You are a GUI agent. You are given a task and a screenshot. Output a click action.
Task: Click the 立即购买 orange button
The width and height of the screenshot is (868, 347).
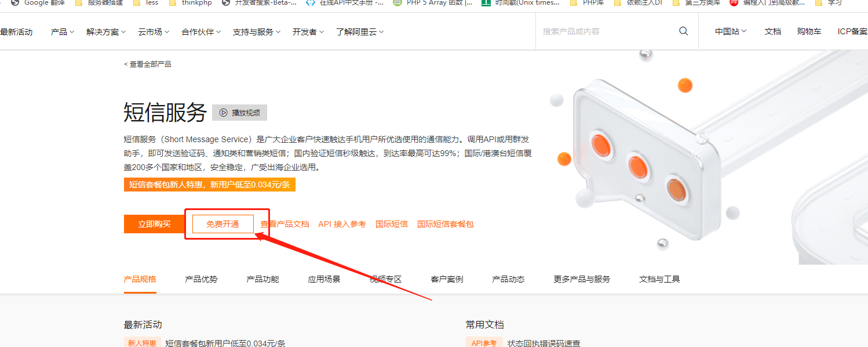click(154, 224)
